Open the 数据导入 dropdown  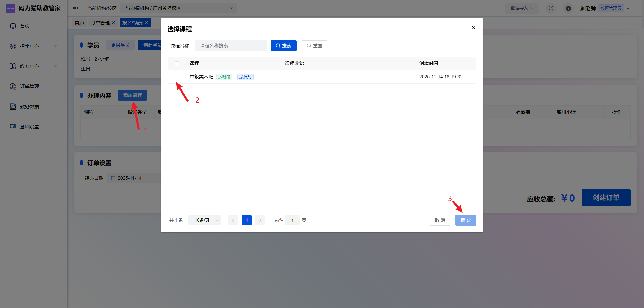tap(522, 8)
